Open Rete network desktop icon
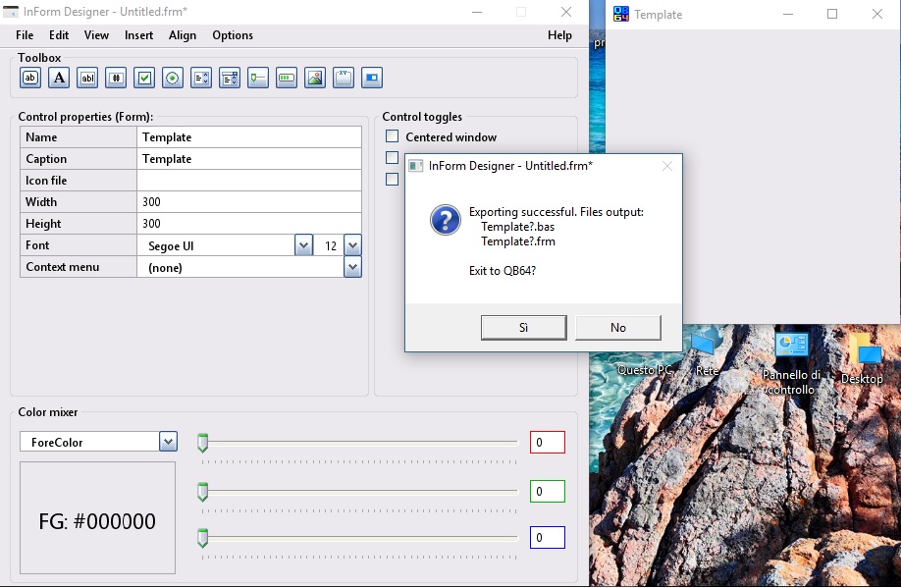The width and height of the screenshot is (901, 588). [707, 351]
